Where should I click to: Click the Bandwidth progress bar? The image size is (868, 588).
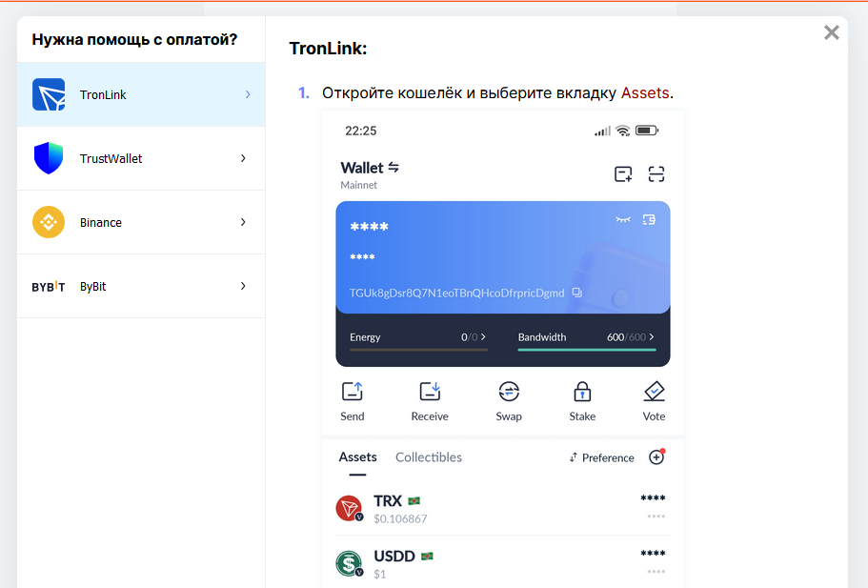click(587, 350)
